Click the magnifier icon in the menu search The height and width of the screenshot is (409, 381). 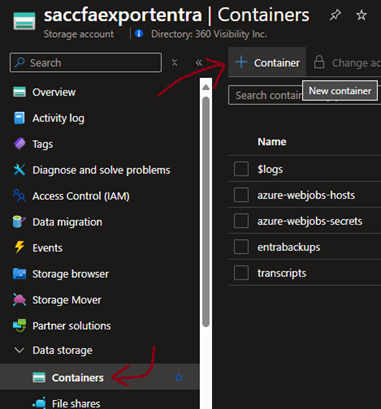pyautogui.click(x=20, y=62)
